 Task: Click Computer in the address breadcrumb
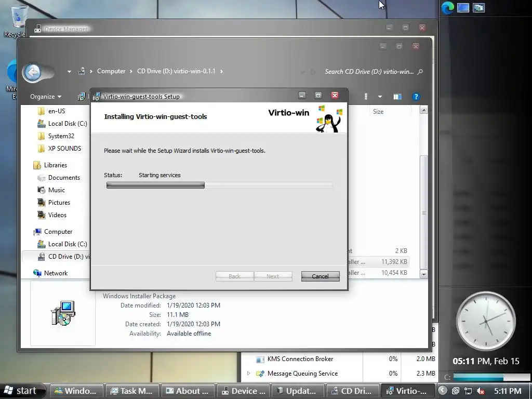tap(111, 71)
